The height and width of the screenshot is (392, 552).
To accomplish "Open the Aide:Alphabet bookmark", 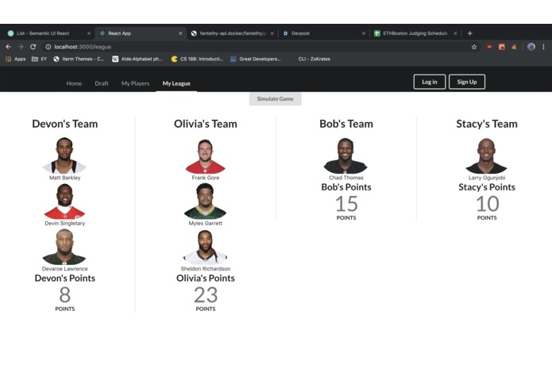I will coord(137,59).
